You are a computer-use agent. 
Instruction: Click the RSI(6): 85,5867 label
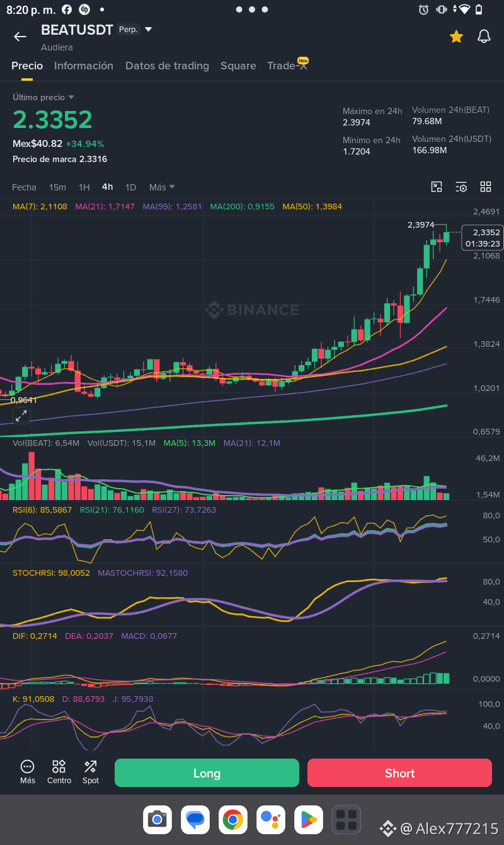[x=42, y=510]
